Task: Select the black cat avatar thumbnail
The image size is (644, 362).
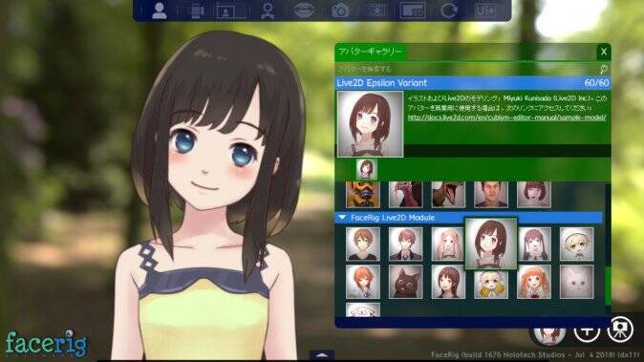Action: (x=405, y=282)
